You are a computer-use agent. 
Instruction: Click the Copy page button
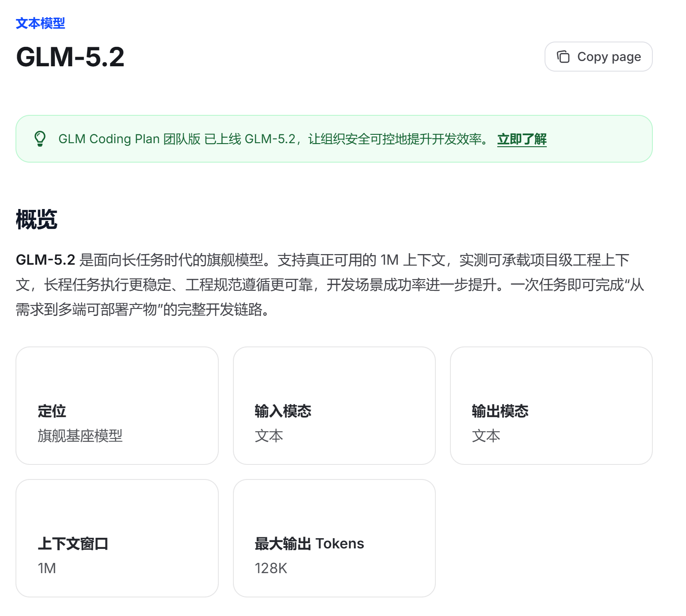(598, 57)
